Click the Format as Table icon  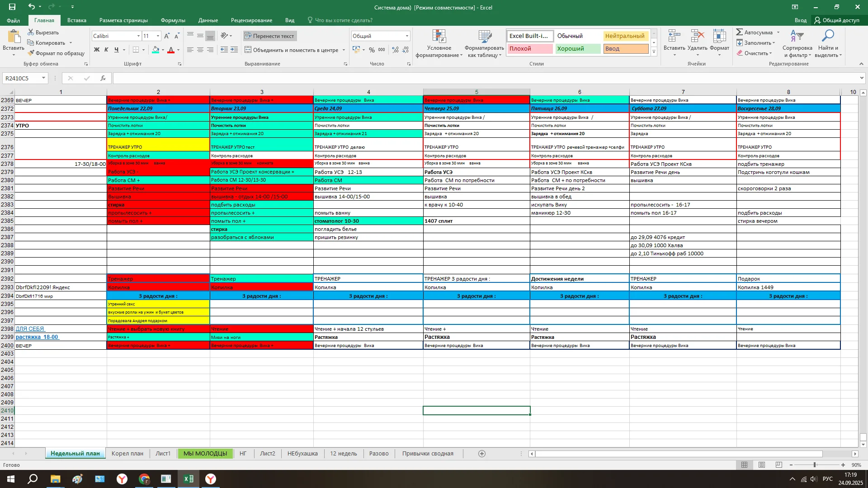(484, 37)
